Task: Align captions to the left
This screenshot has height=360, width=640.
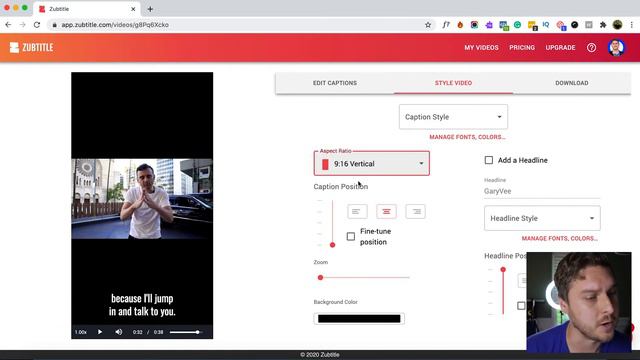Action: [x=357, y=211]
